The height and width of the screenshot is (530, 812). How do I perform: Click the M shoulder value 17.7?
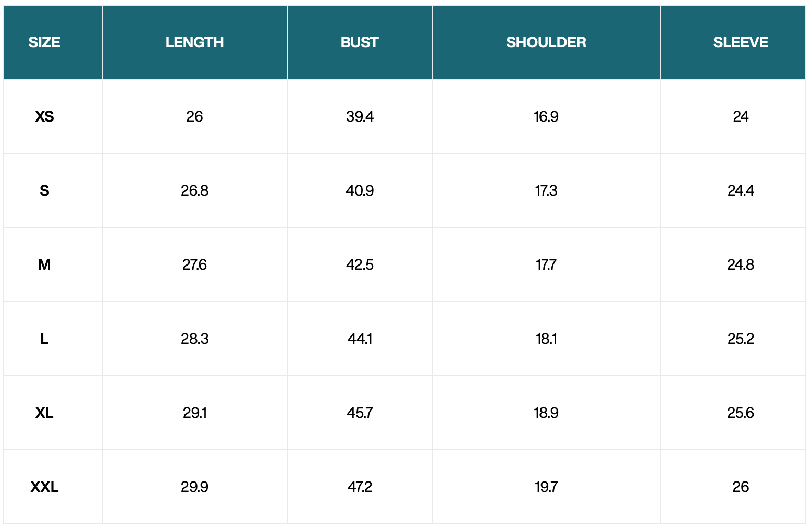tap(546, 264)
